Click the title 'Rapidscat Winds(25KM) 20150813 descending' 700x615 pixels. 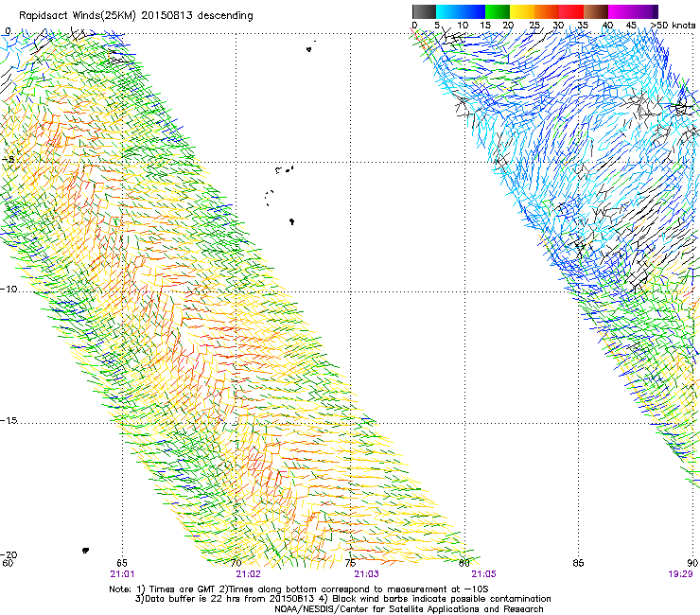tap(136, 16)
